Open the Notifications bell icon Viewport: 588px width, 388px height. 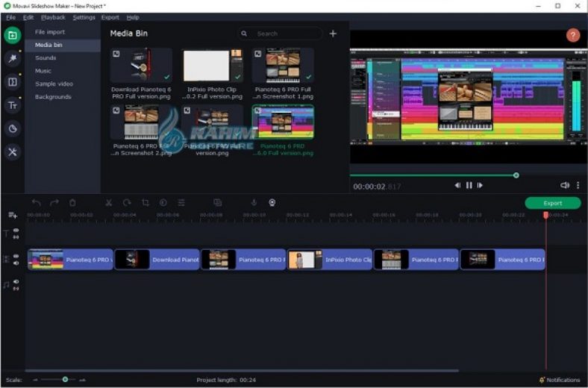[x=542, y=380]
